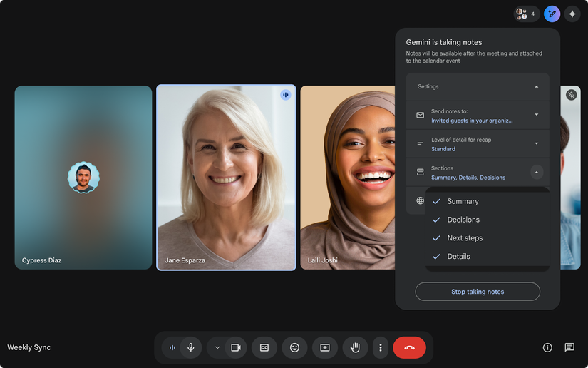The height and width of the screenshot is (368, 588).
Task: Uncheck the Next steps section
Action: click(436, 238)
